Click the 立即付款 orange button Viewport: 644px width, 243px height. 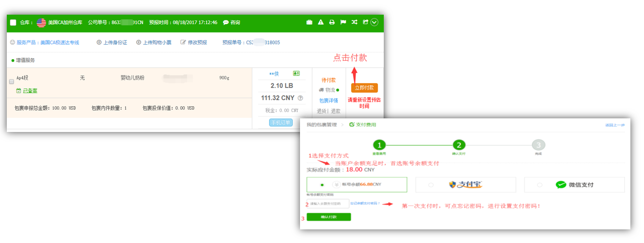(x=364, y=88)
